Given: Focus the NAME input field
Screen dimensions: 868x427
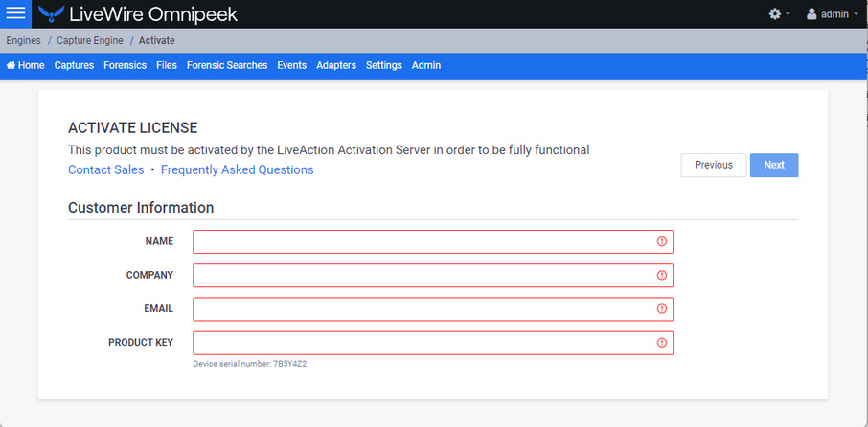Looking at the screenshot, I should tap(433, 241).
